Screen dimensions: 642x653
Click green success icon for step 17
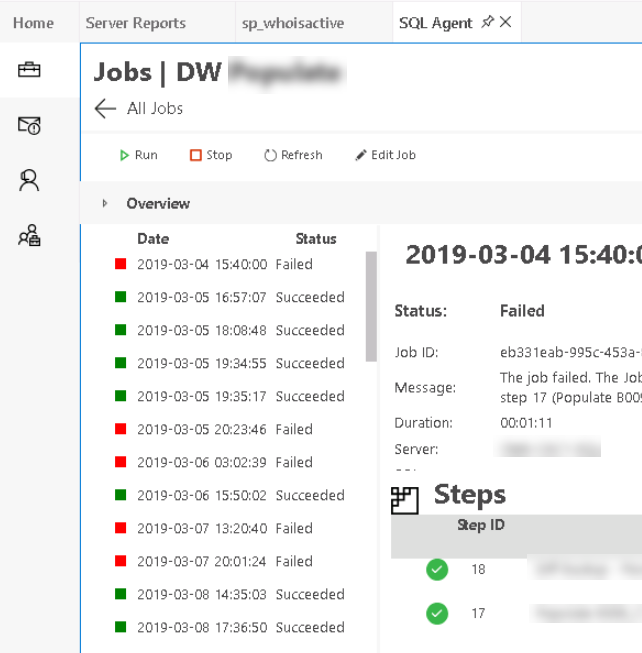pos(437,613)
